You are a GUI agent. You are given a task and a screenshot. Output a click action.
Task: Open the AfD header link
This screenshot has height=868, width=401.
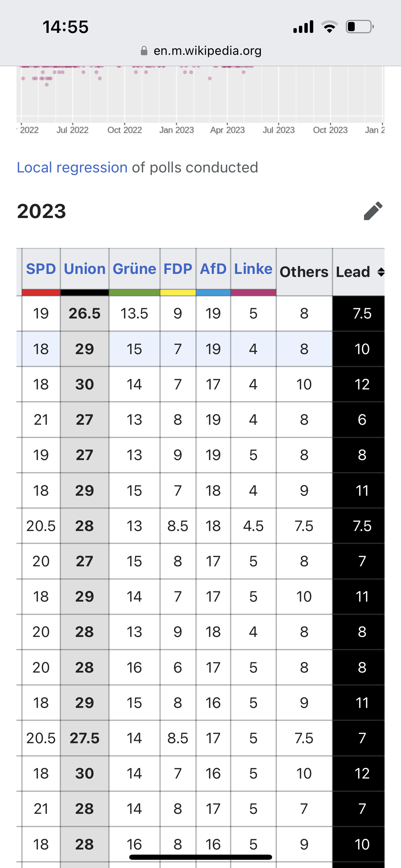pos(213,269)
